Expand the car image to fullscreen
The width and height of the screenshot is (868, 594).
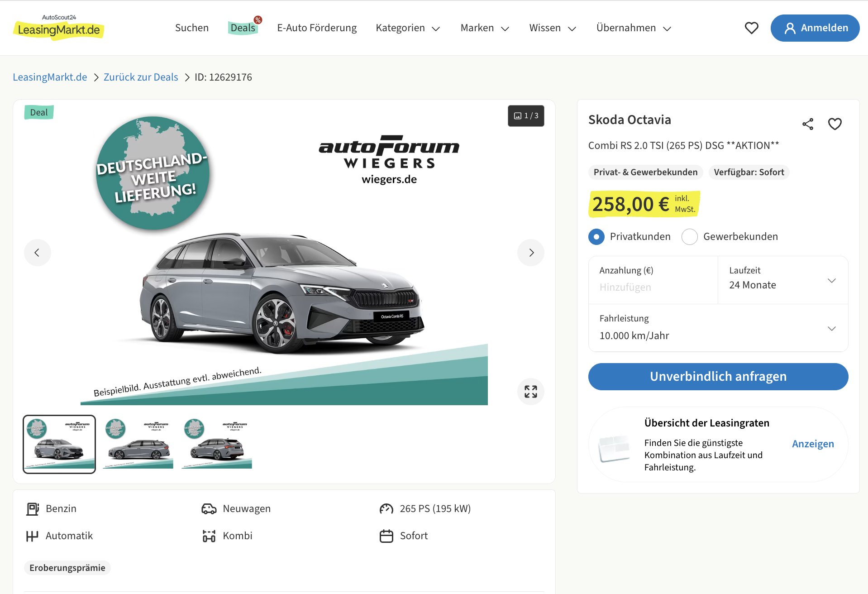pyautogui.click(x=530, y=392)
